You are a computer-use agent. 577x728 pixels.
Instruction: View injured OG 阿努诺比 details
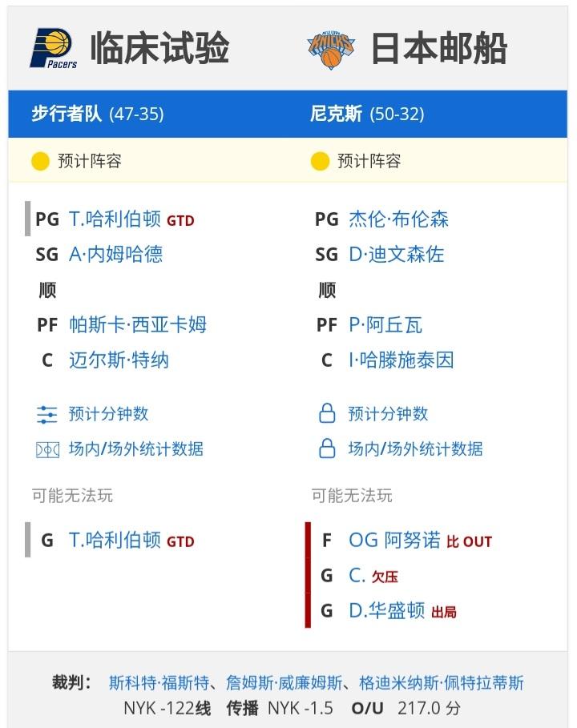(394, 540)
